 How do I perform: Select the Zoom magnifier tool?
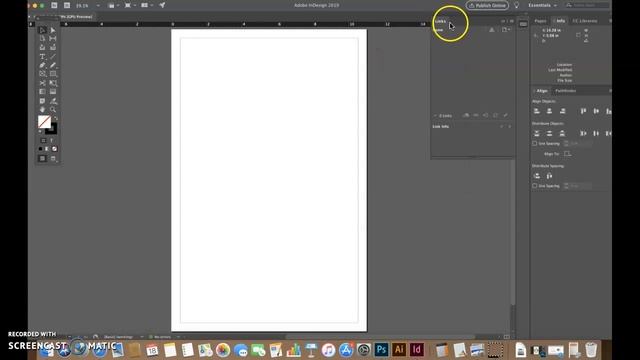click(x=53, y=110)
